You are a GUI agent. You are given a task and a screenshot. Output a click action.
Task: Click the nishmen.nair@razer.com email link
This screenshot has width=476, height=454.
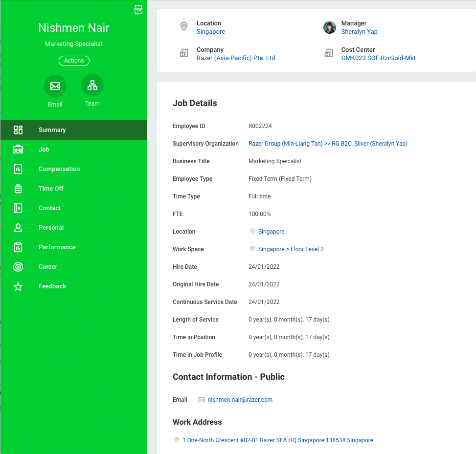pos(240,400)
